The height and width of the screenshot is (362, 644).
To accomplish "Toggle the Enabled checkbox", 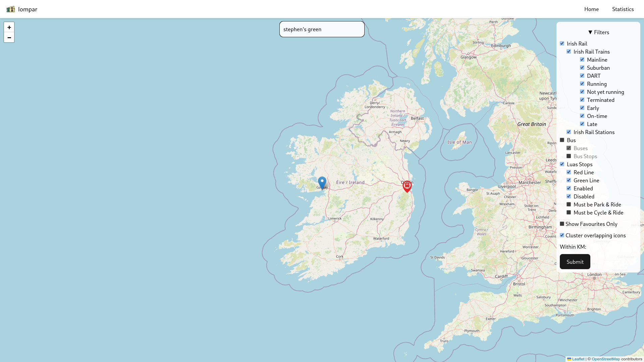I will (x=569, y=188).
